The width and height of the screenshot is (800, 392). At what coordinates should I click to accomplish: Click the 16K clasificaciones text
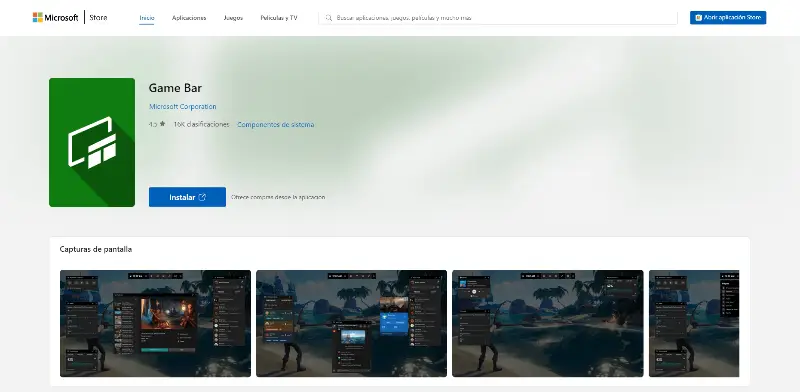pos(201,124)
